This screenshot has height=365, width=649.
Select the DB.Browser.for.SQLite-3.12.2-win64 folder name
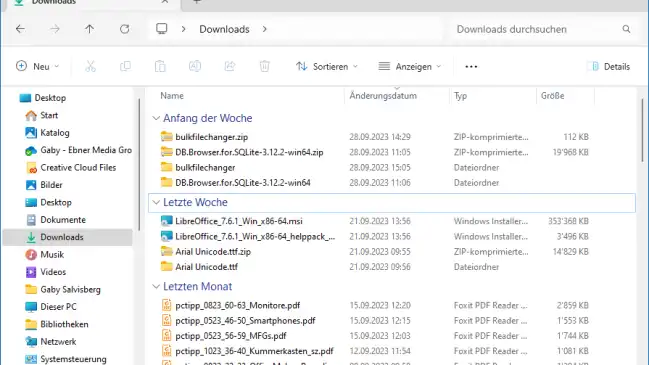tap(243, 182)
